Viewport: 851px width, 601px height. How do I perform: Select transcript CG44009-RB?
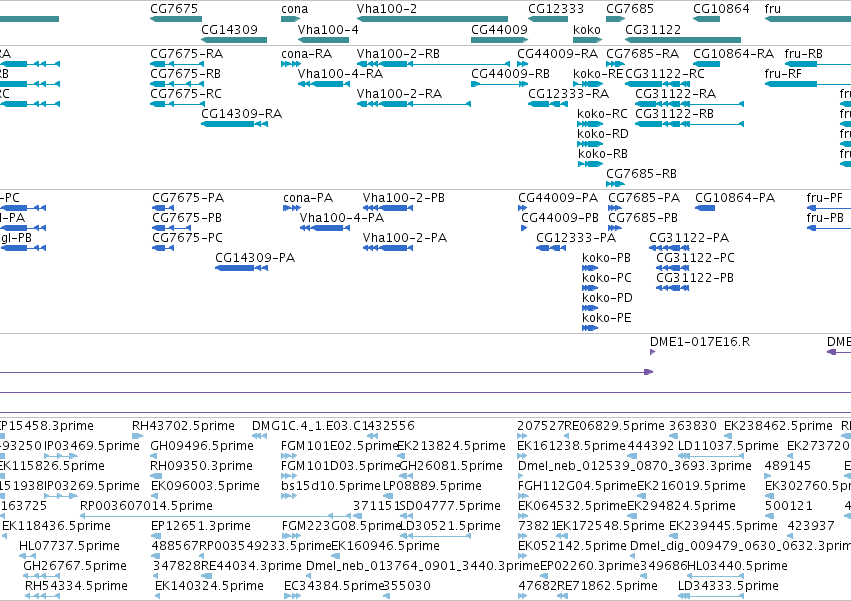click(510, 74)
